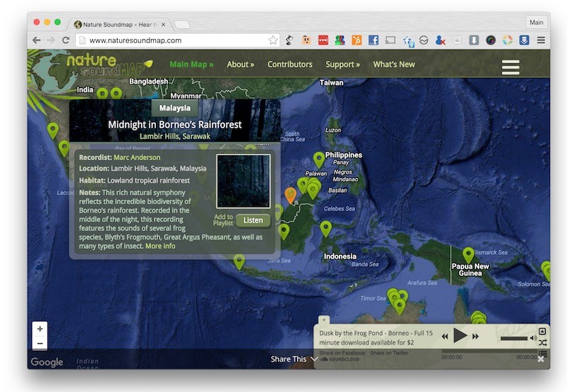This screenshot has height=392, width=567.
Task: Open a new browser tab
Action: point(182,25)
